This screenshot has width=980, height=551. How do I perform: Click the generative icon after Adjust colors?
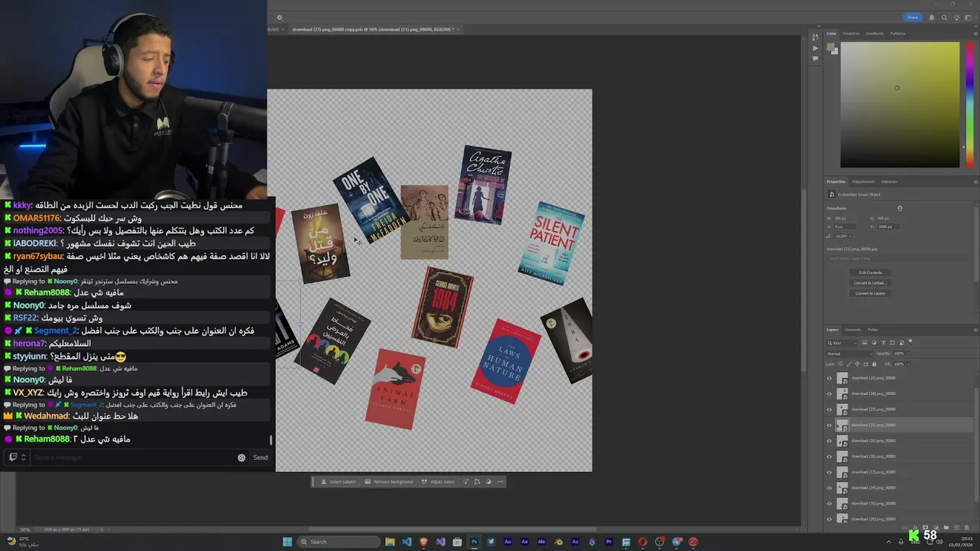coord(465,481)
